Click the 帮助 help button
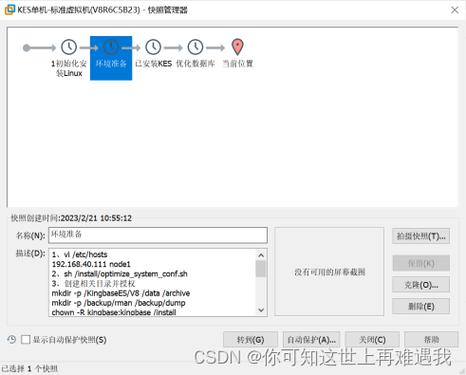Screen dimensions: 466x375 tap(431, 340)
